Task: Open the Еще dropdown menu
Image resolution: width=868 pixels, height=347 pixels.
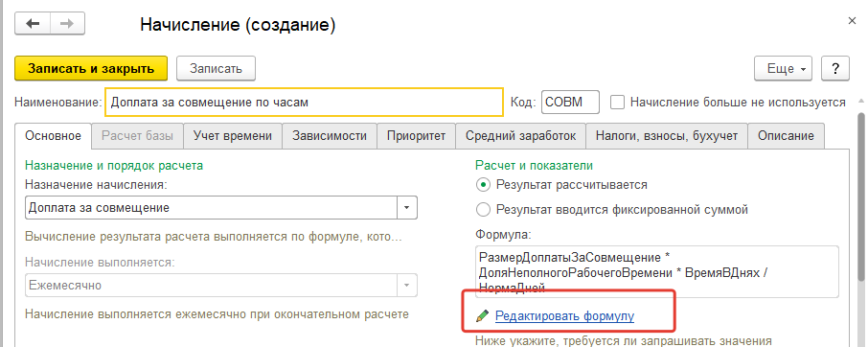Action: 783,69
